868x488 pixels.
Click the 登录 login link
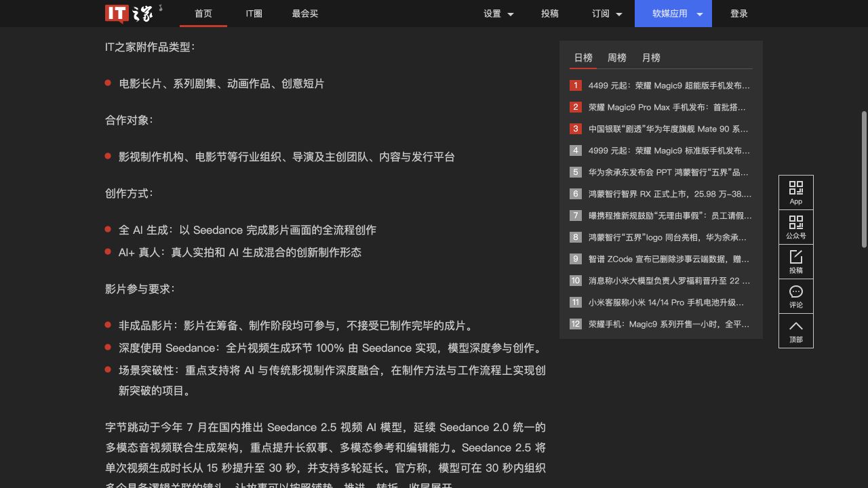tap(739, 14)
